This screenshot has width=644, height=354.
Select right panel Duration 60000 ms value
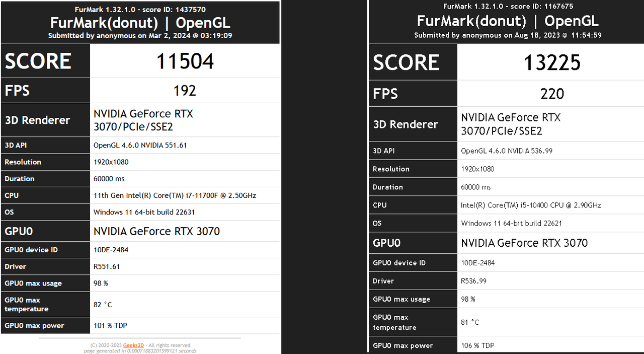(x=476, y=187)
